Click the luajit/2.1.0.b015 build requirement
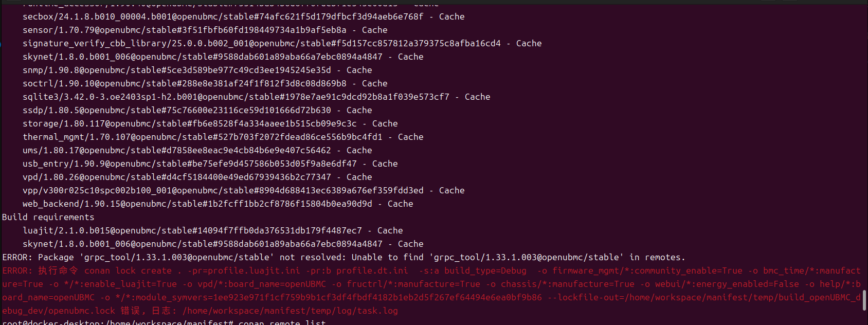The image size is (868, 325). point(192,230)
